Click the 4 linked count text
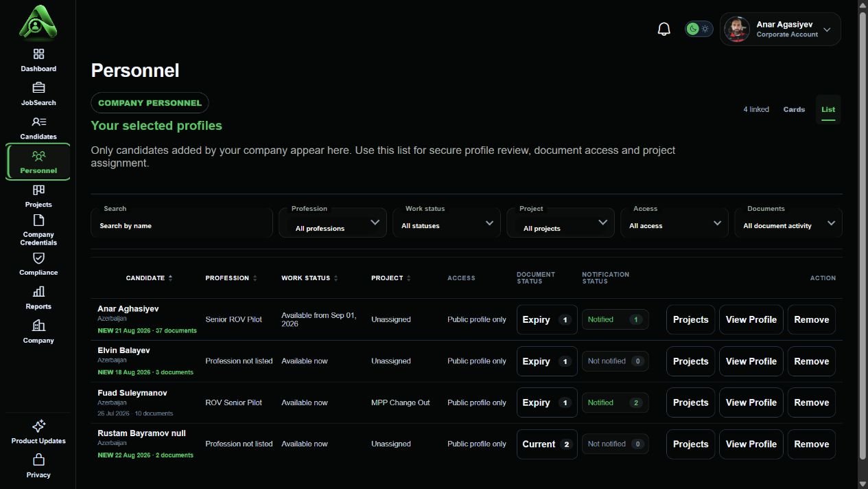 [756, 109]
